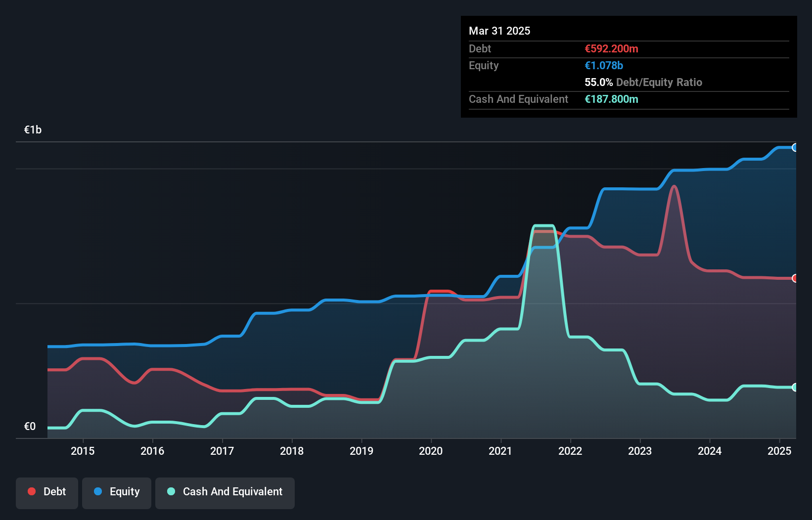Click the Mar 31 2025 tooltip date
The height and width of the screenshot is (520, 812).
pyautogui.click(x=499, y=31)
